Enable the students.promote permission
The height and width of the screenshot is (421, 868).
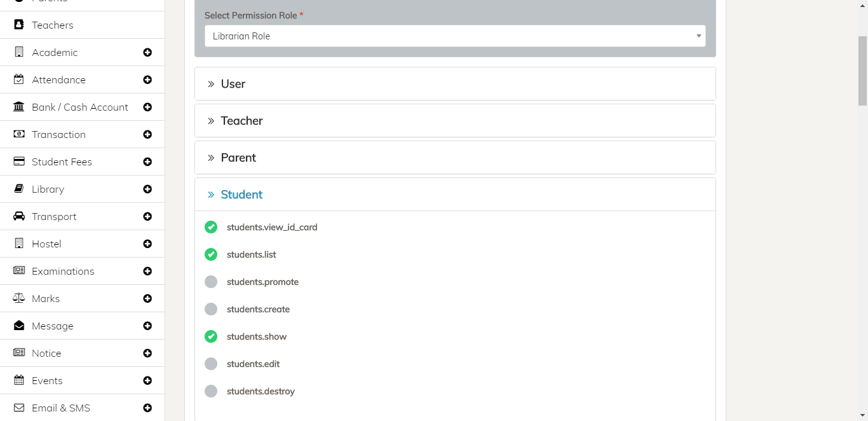pyautogui.click(x=211, y=282)
